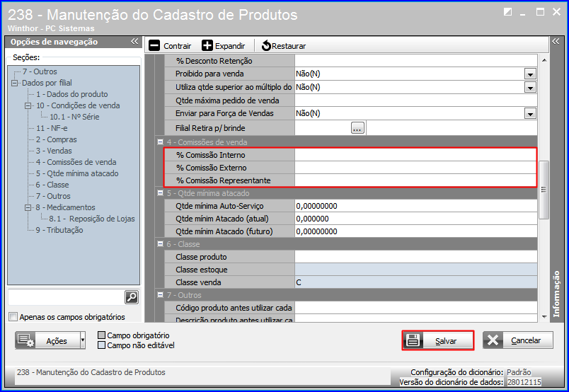This screenshot has height=392, width=569.
Task: Collapse the 4 - Comissões de venda group
Action: (x=160, y=142)
